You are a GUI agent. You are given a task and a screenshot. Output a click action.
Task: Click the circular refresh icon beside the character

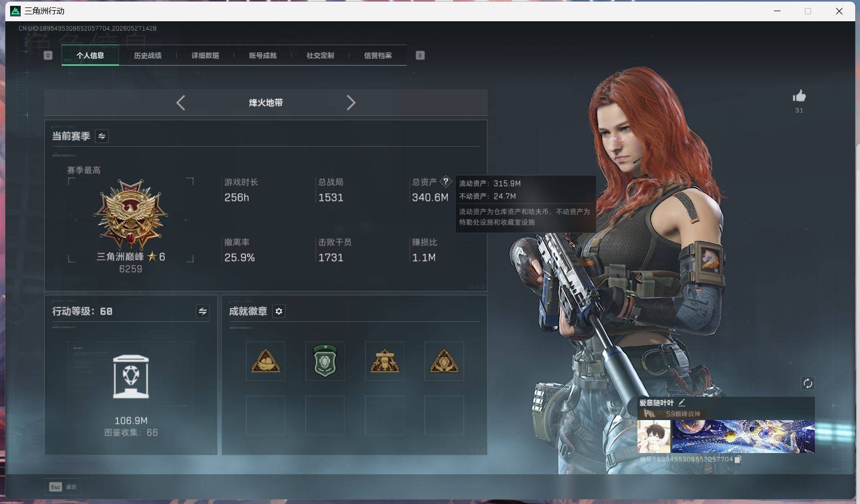[x=808, y=383]
